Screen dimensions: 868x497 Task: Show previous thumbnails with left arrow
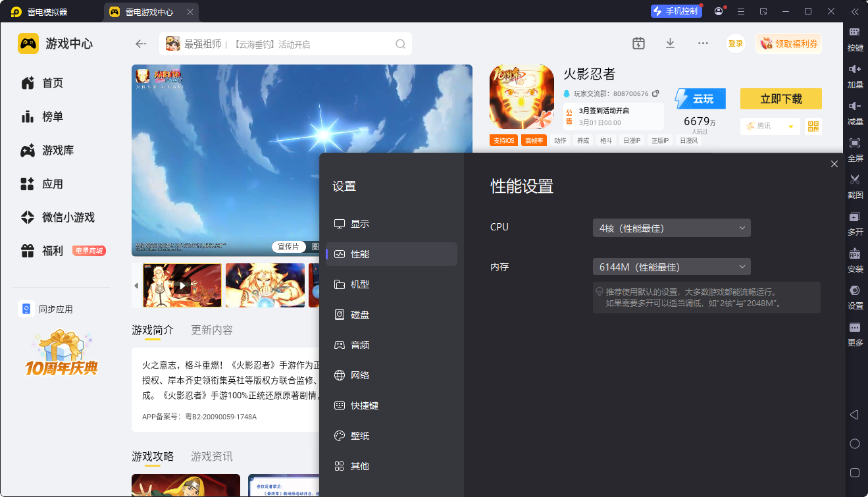(136, 285)
